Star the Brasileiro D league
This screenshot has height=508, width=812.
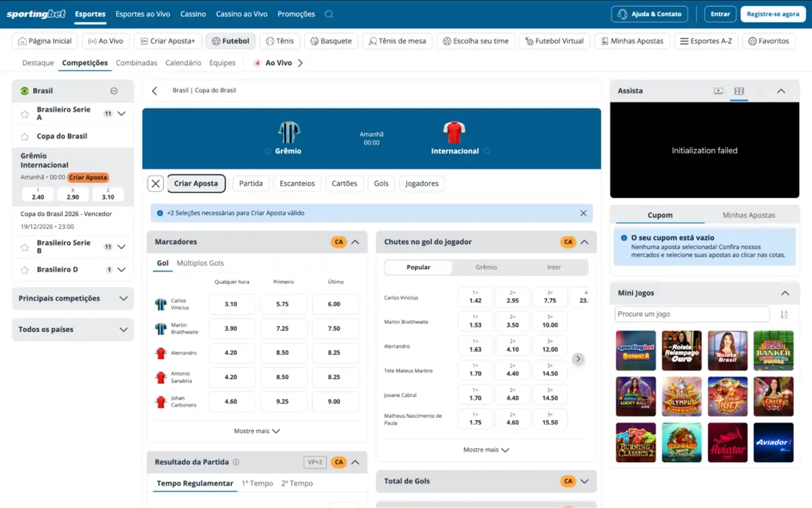(x=25, y=270)
